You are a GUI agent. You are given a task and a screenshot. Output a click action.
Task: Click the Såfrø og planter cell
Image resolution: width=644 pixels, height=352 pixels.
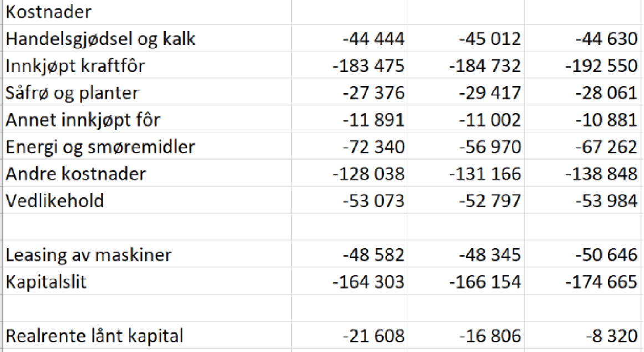72,93
